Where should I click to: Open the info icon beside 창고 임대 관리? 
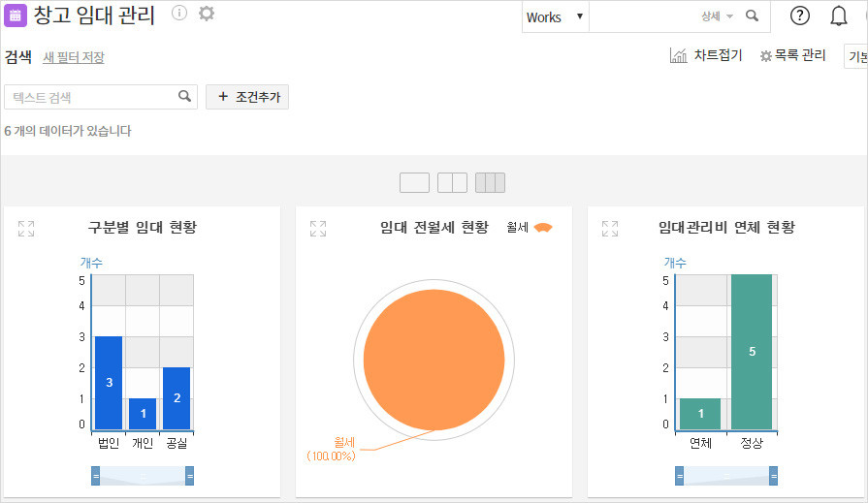pyautogui.click(x=179, y=13)
